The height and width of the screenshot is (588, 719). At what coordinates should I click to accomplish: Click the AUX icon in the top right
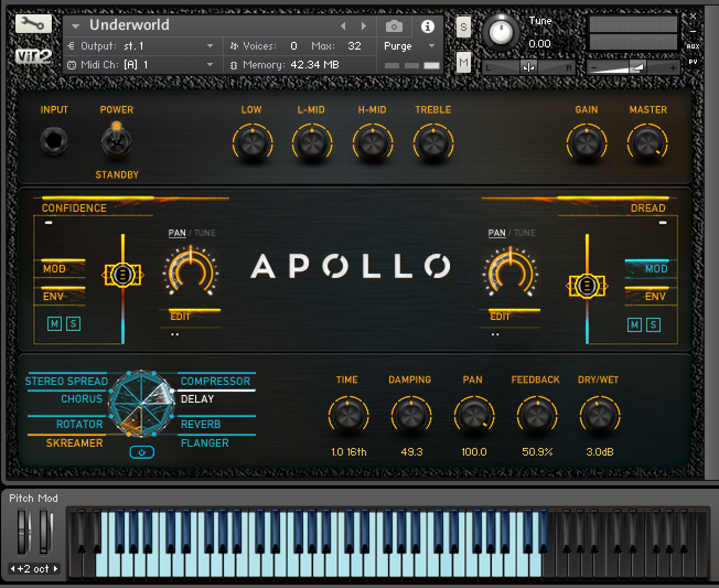[x=694, y=46]
